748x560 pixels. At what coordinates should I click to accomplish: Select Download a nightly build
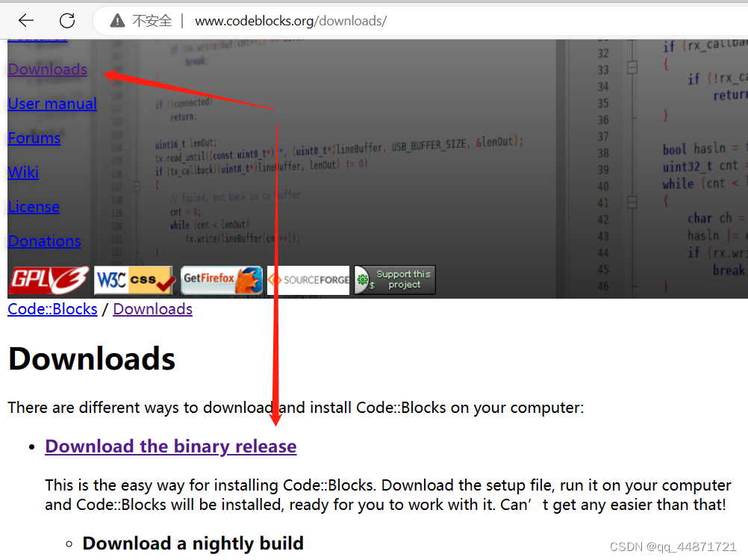[193, 543]
